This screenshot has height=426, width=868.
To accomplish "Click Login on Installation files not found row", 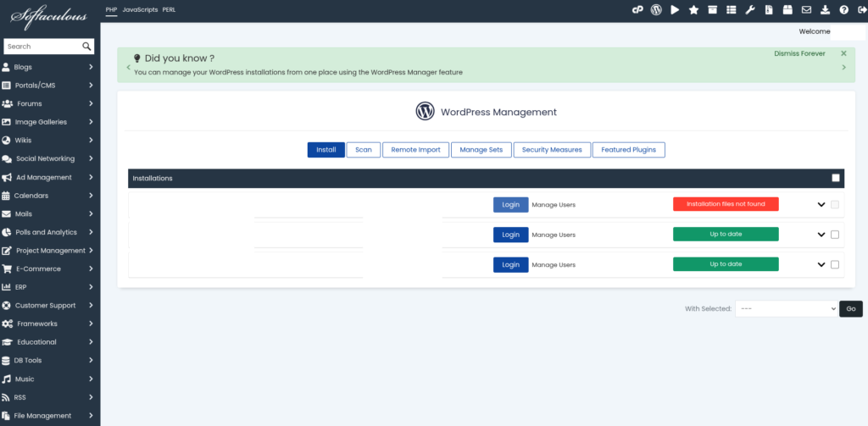I will click(x=511, y=205).
